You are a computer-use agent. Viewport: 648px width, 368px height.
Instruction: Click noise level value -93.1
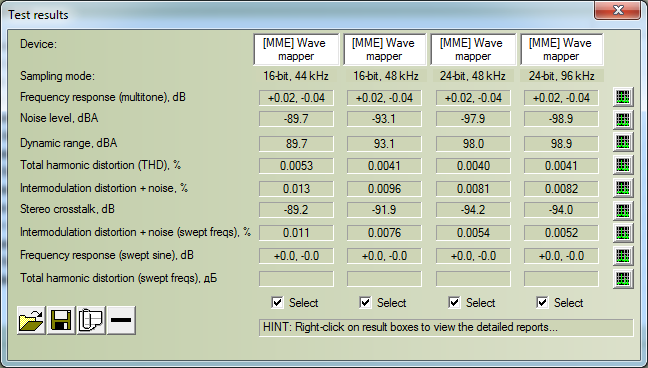point(384,119)
